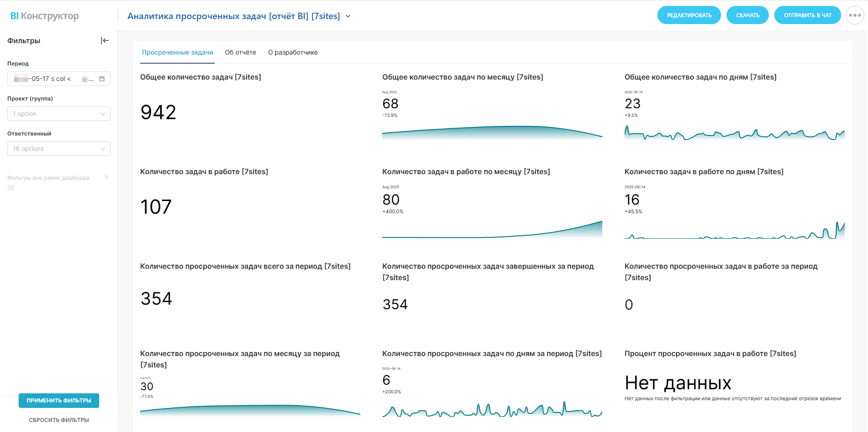Click the BI Конструктор logo

(45, 16)
